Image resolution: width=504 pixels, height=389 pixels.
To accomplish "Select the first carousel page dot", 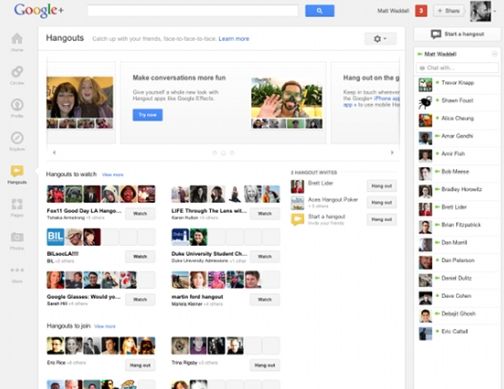I will point(215,153).
